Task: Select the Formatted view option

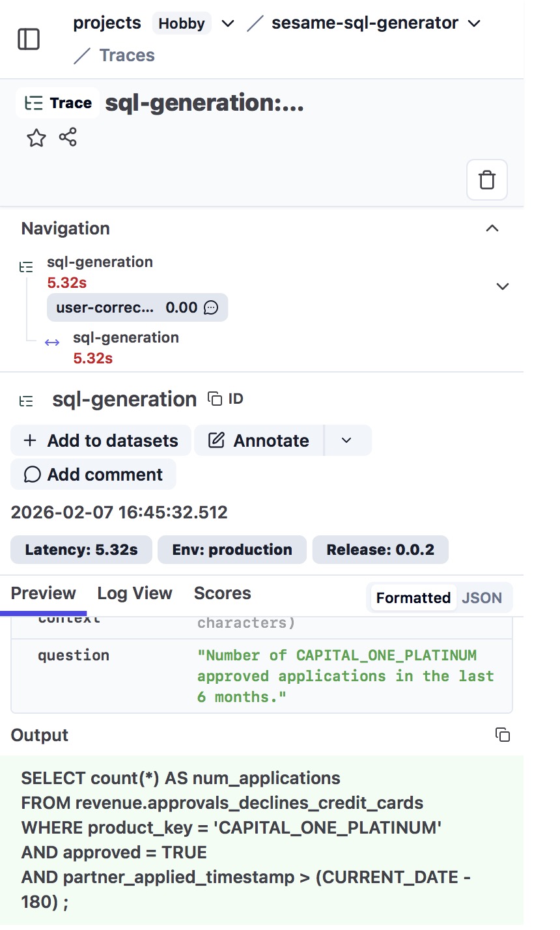Action: (413, 598)
